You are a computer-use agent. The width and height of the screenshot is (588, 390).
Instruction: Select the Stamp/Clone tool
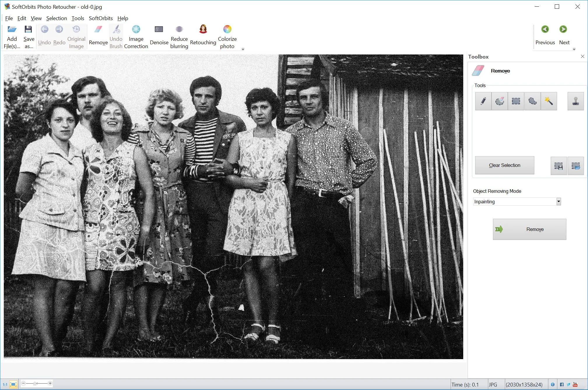(x=575, y=101)
